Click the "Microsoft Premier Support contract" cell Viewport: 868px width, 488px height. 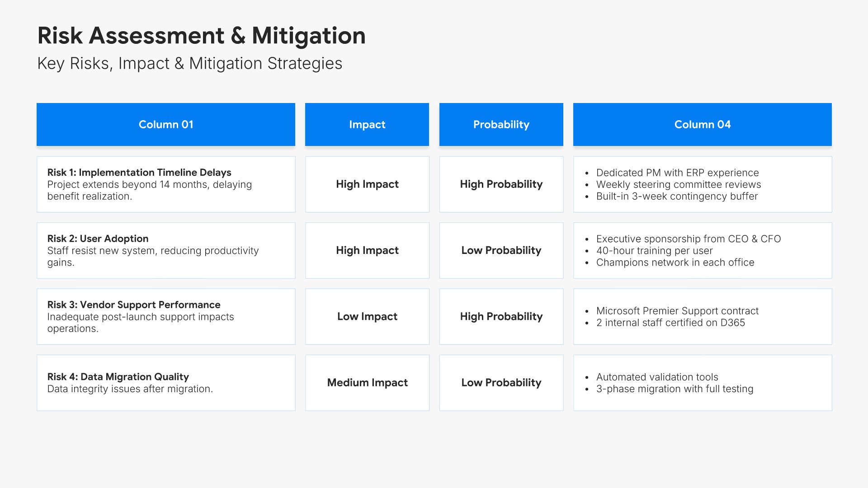tap(702, 316)
